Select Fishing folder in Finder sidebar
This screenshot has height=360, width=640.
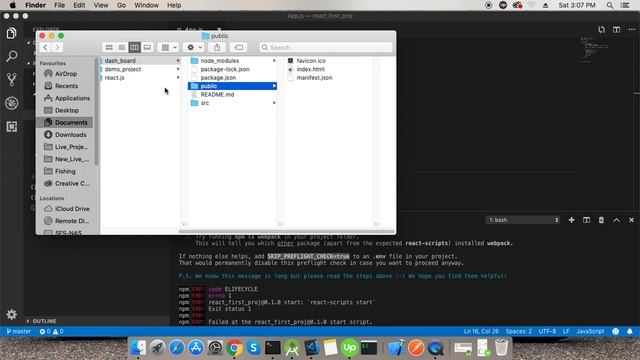pos(65,171)
